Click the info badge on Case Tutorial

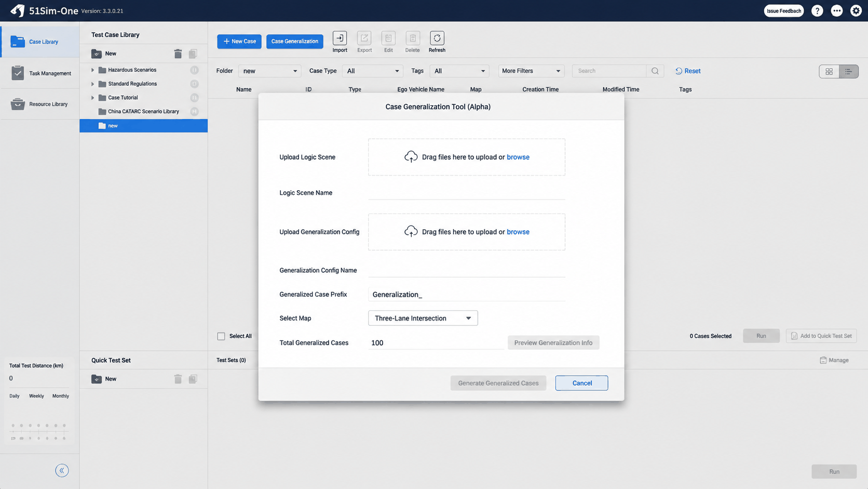(x=194, y=98)
